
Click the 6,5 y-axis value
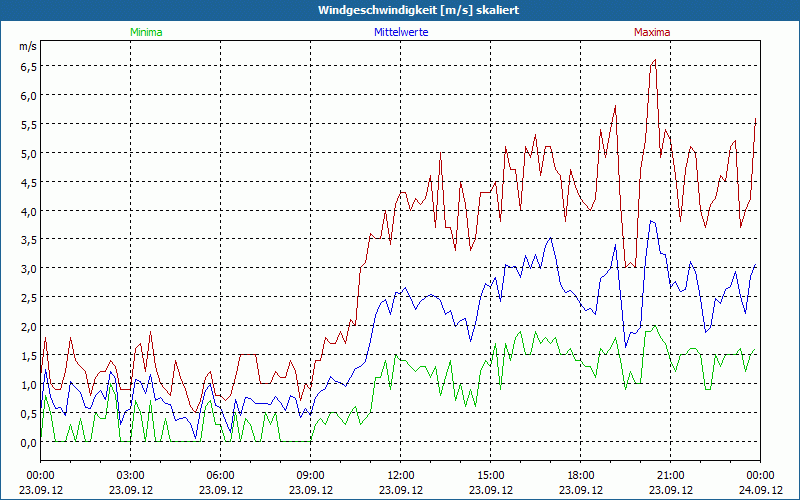pos(29,67)
